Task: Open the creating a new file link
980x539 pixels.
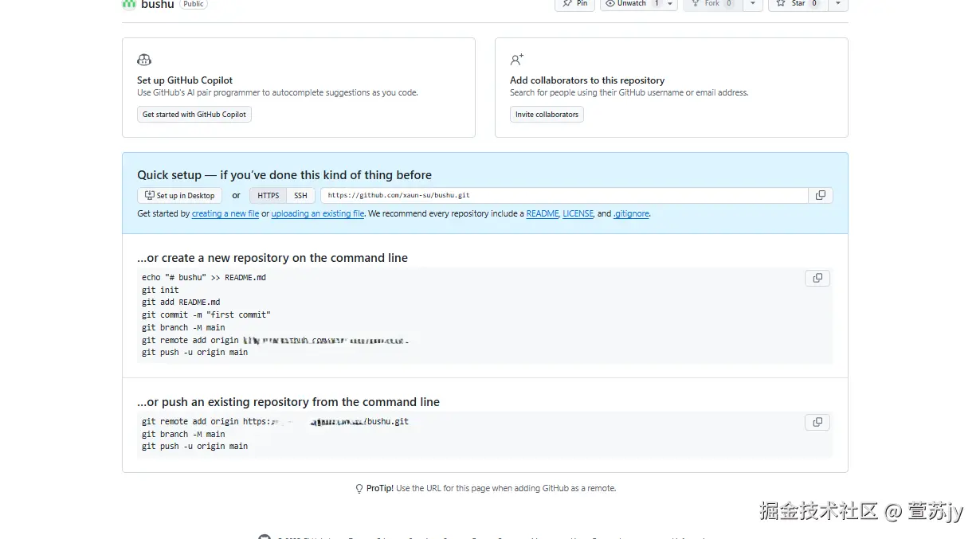Action: point(225,214)
